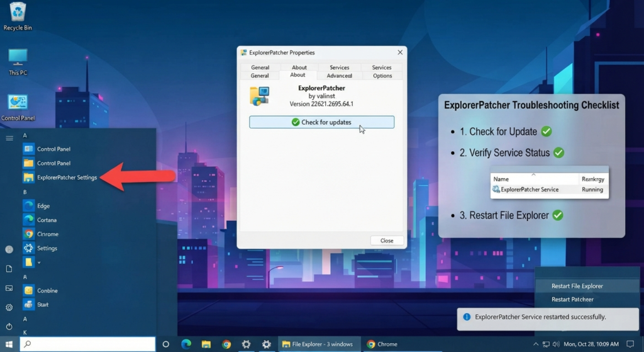Expand the Start menu hamburger button
644x352 pixels.
9,138
